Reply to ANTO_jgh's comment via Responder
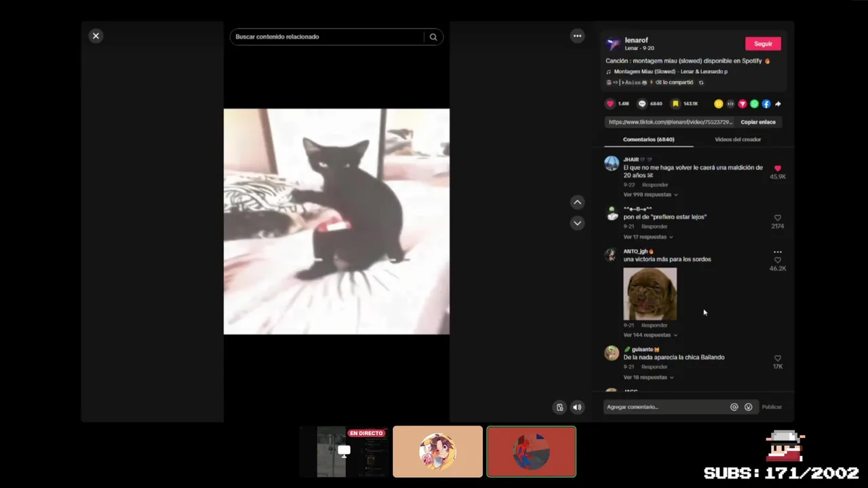Image resolution: width=868 pixels, height=488 pixels. (x=654, y=325)
